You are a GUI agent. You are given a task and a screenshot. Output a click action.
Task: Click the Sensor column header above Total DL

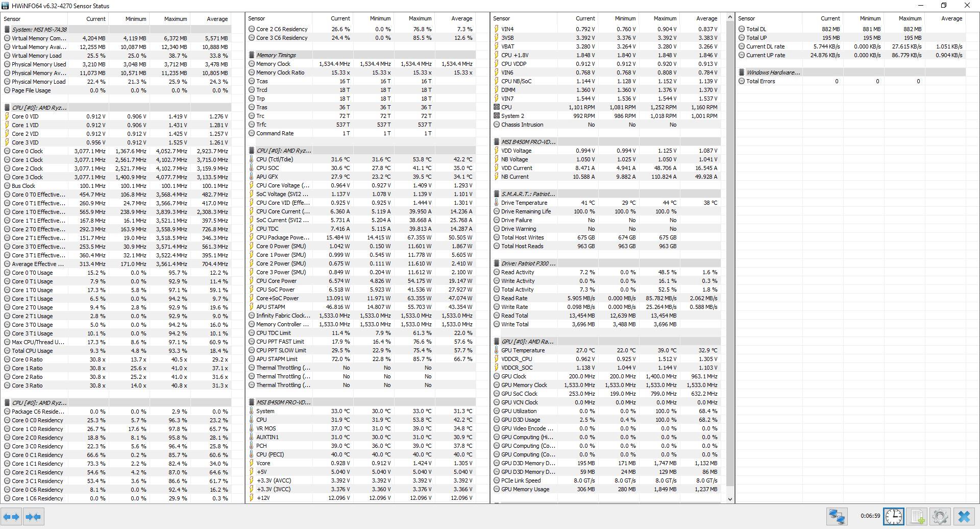pos(769,18)
